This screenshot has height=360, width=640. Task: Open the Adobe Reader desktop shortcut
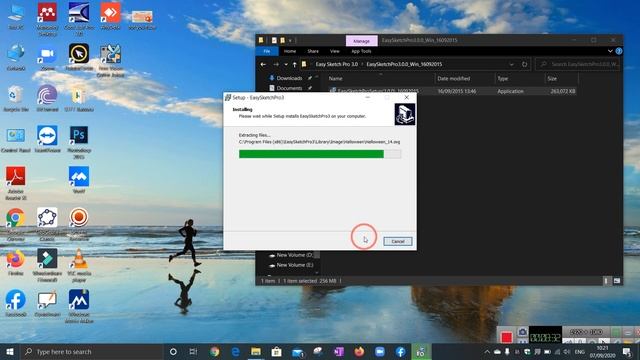[16, 183]
